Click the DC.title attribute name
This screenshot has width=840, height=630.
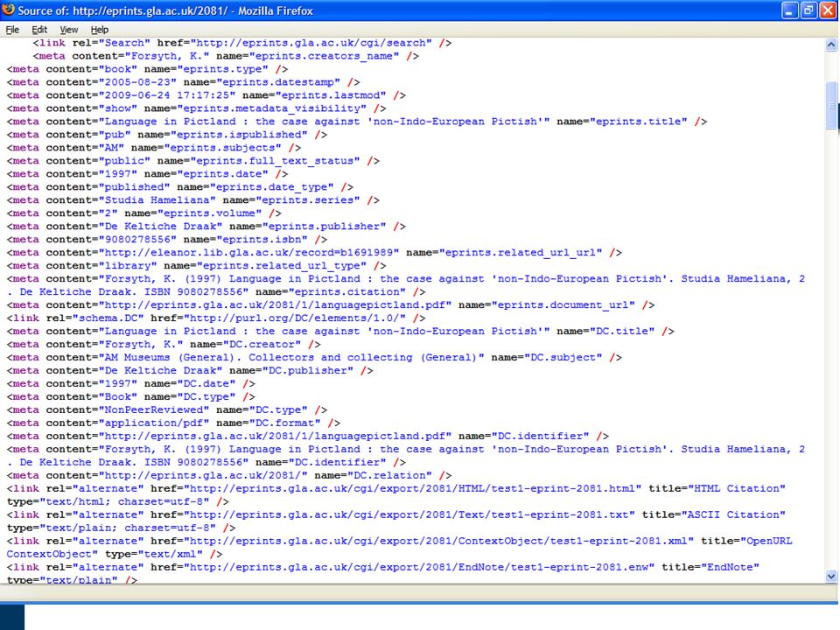click(622, 331)
